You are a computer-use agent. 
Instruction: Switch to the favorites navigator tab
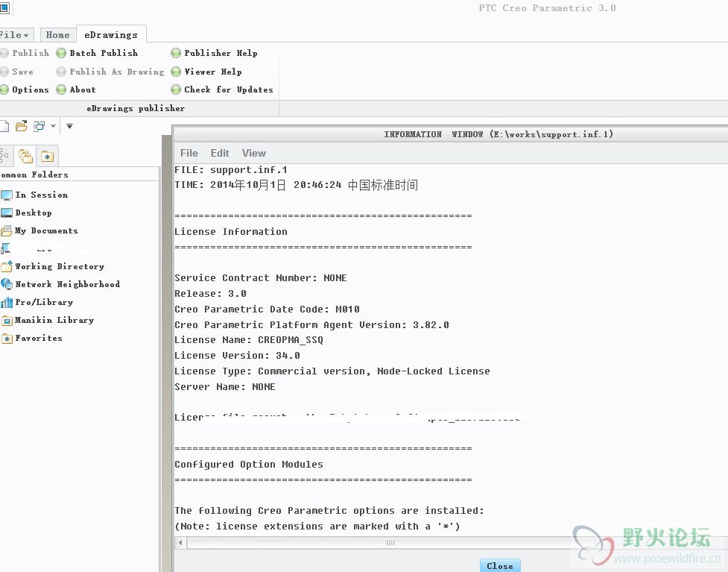click(x=47, y=156)
